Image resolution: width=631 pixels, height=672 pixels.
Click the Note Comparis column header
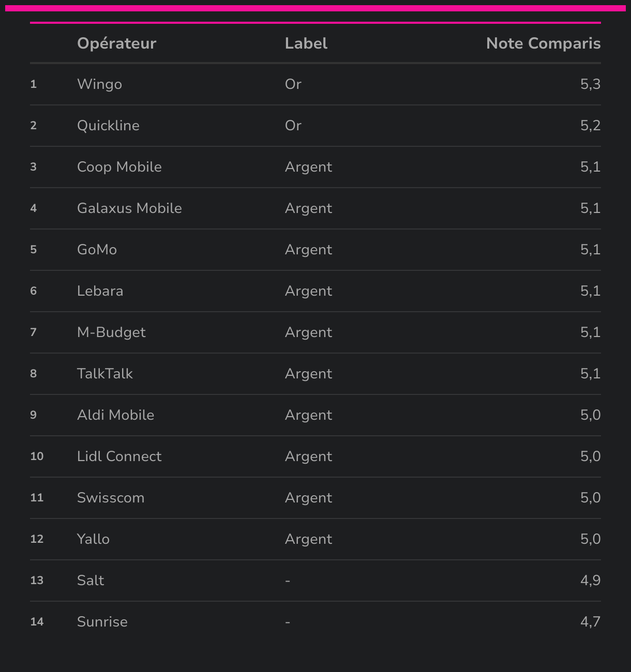pos(543,43)
